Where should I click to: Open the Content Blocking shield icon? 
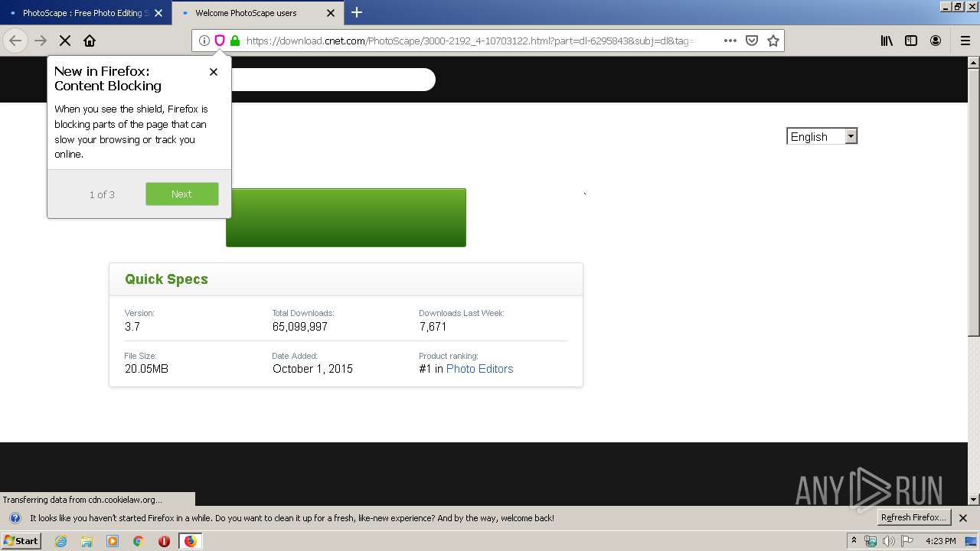click(x=220, y=41)
